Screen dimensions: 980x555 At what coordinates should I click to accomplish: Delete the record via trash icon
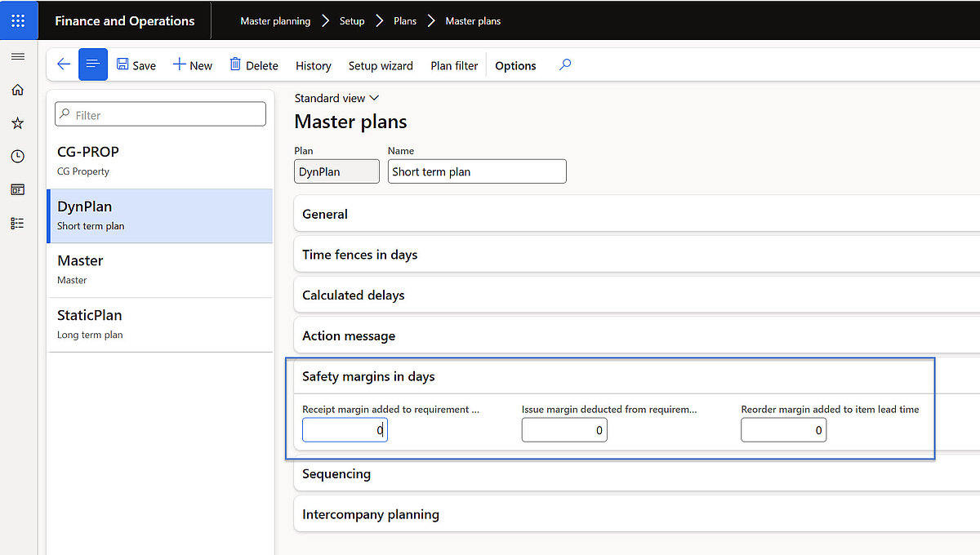click(x=253, y=64)
